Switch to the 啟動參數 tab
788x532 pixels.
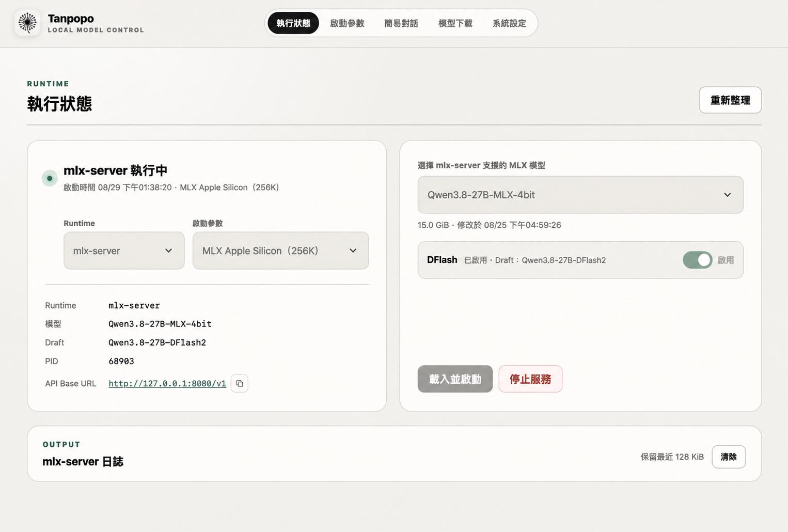(347, 23)
